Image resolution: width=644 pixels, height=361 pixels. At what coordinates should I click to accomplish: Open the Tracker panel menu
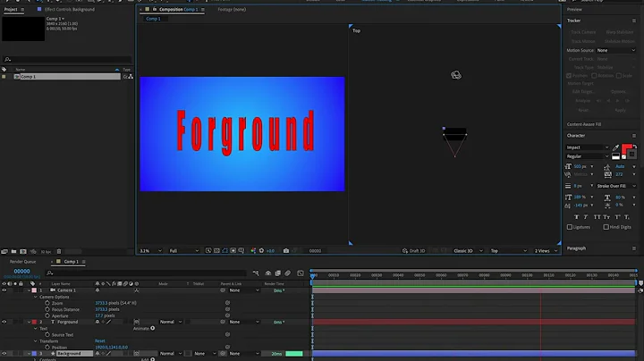pyautogui.click(x=634, y=21)
